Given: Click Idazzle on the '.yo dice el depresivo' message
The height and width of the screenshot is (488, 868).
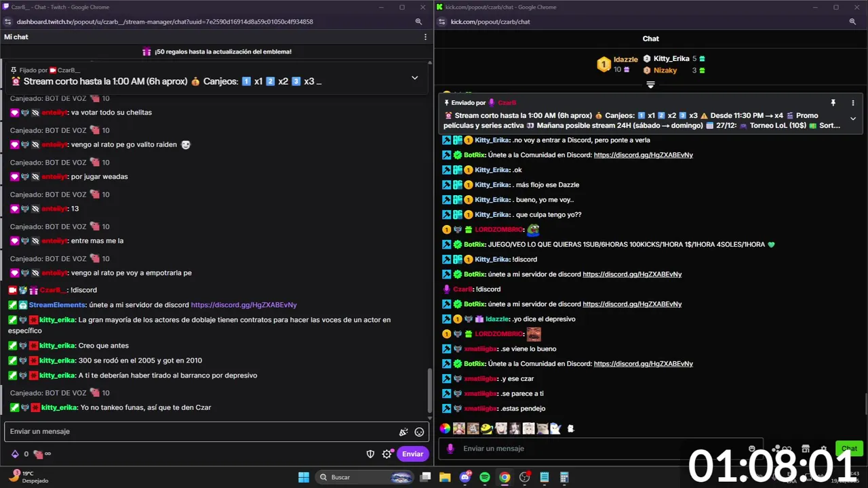Looking at the screenshot, I should pos(498,319).
